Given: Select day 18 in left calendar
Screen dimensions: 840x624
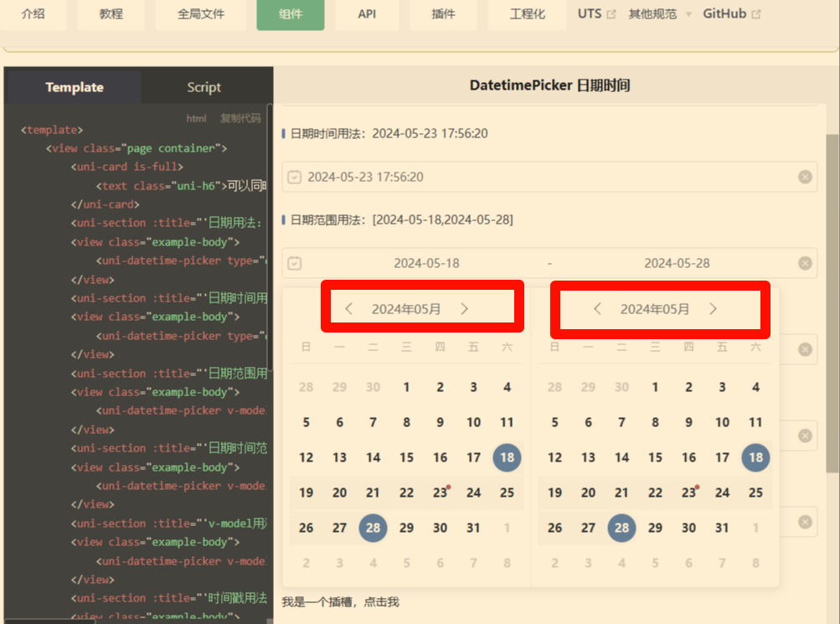Looking at the screenshot, I should pos(507,457).
